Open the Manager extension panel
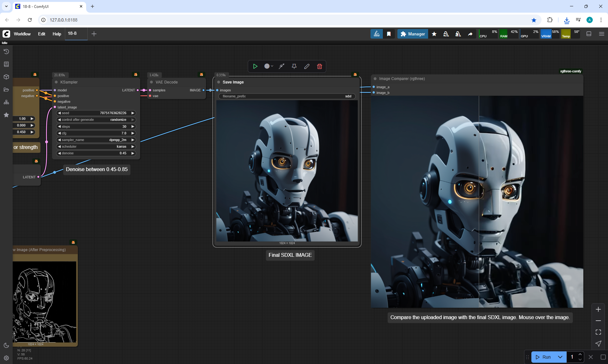The width and height of the screenshot is (608, 364). click(413, 34)
